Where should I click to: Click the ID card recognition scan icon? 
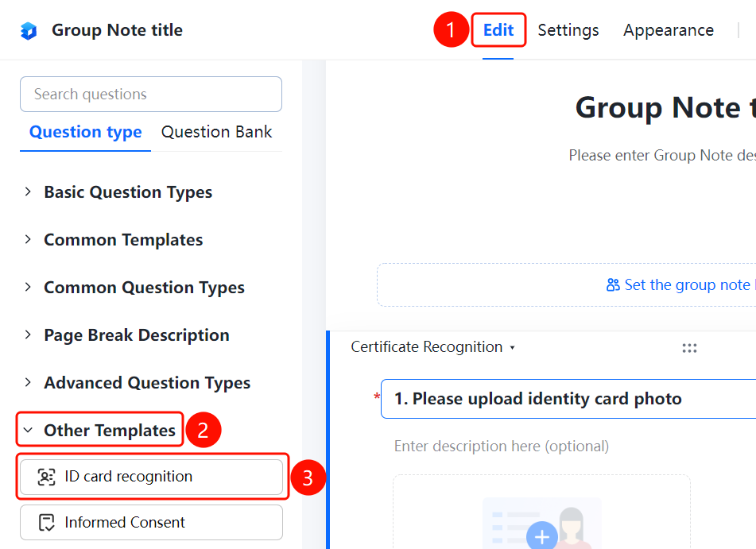point(46,477)
